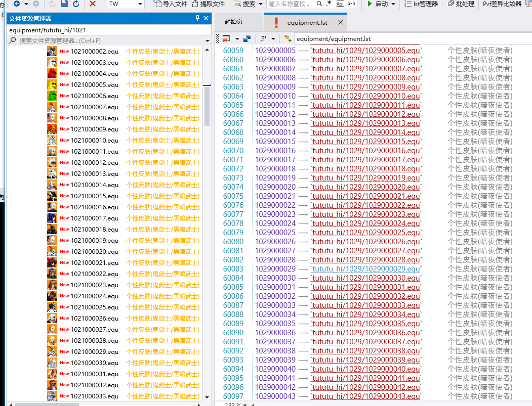This screenshot has width=532, height=406.
Task: Pin the 文件资源管理器 panel
Action: click(x=198, y=18)
